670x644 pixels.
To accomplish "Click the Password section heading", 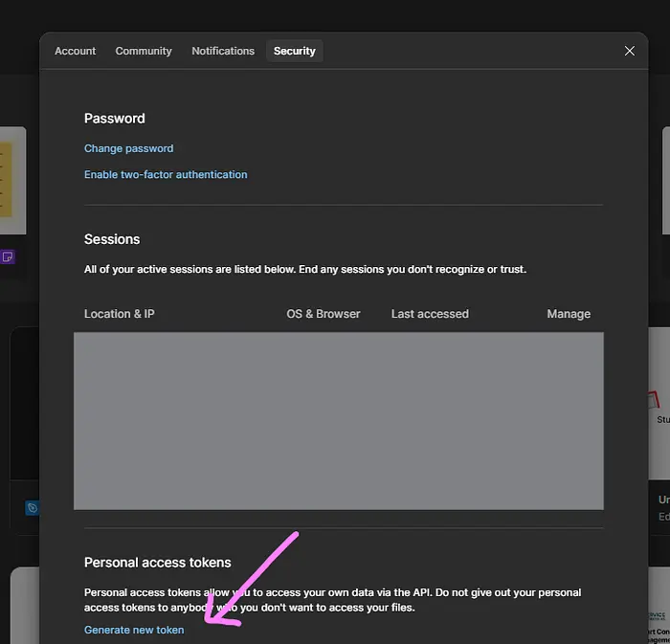I will click(115, 119).
